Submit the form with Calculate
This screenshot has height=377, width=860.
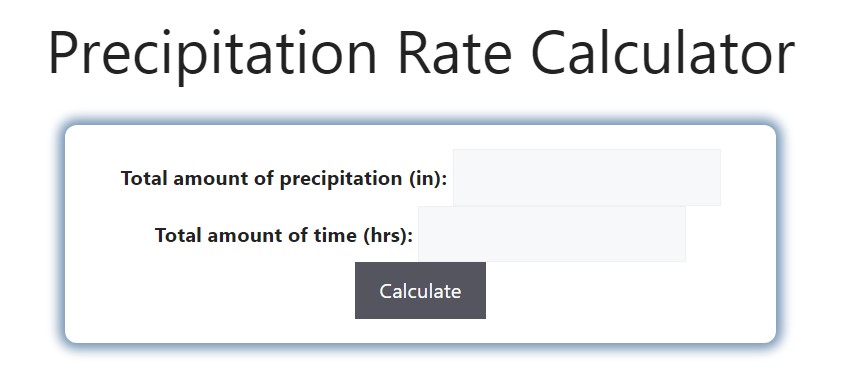click(420, 290)
